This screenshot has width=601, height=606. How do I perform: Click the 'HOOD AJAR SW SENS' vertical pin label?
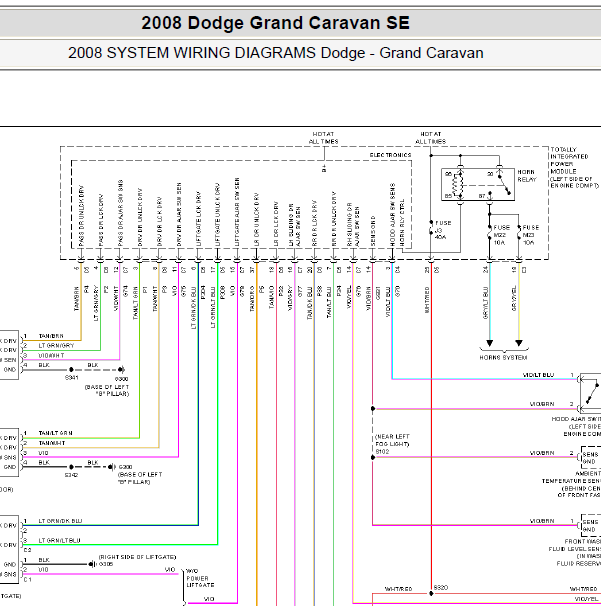coord(392,215)
